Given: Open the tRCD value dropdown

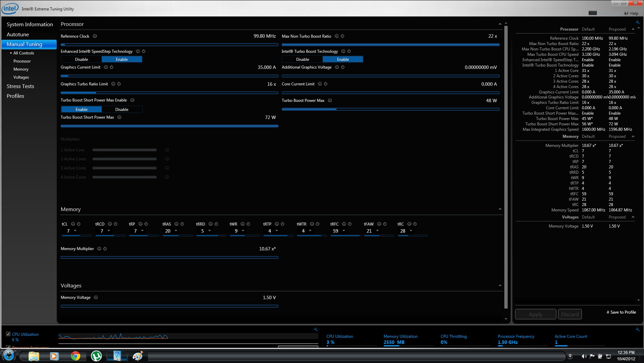Looking at the screenshot, I should click(x=109, y=231).
